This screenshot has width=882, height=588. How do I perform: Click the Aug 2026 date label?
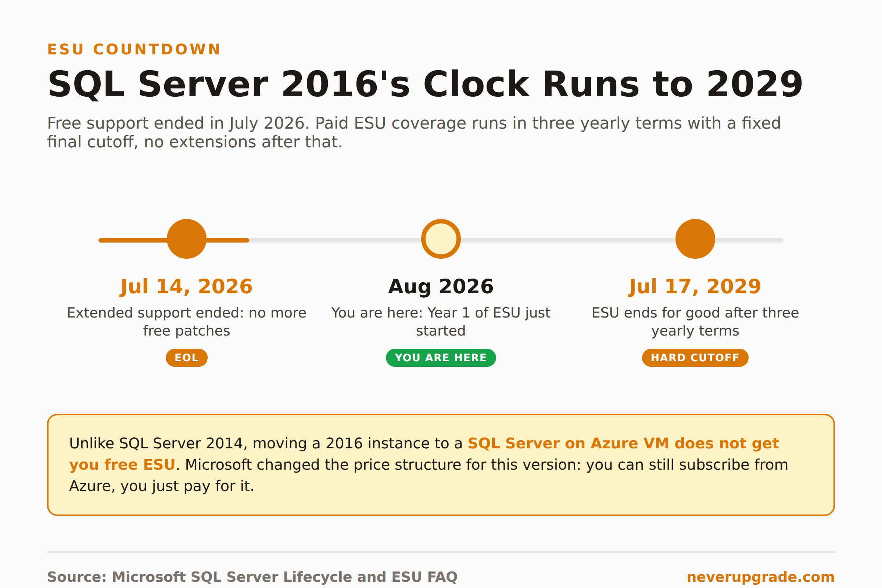tap(441, 287)
